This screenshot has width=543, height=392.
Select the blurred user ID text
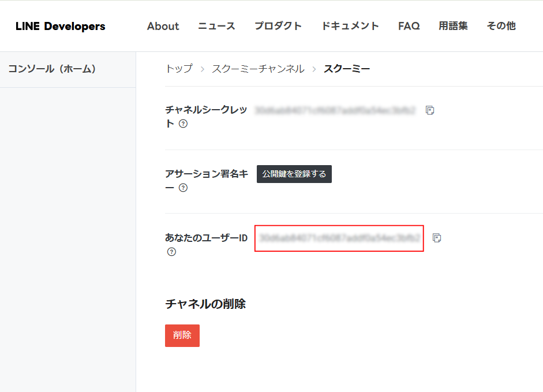(x=339, y=238)
